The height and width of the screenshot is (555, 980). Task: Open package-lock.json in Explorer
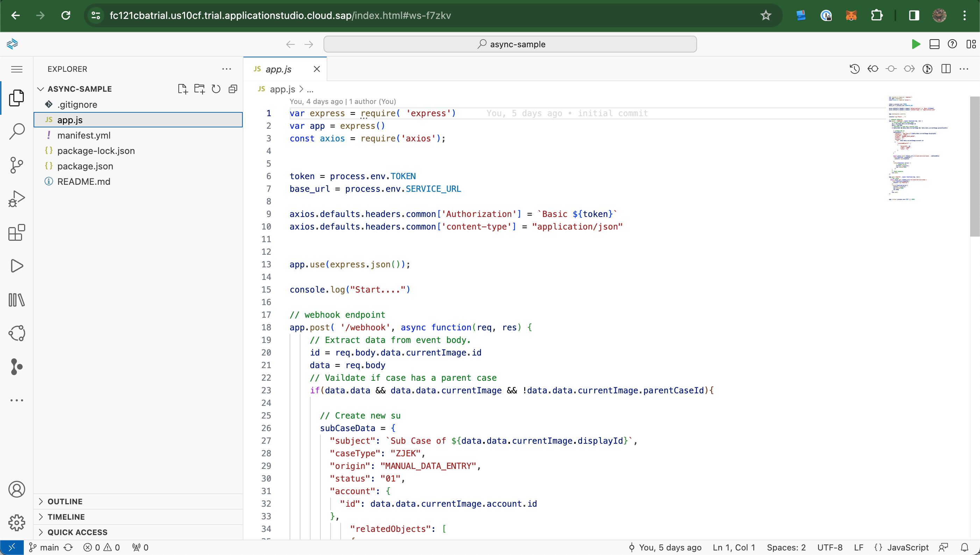138,150
